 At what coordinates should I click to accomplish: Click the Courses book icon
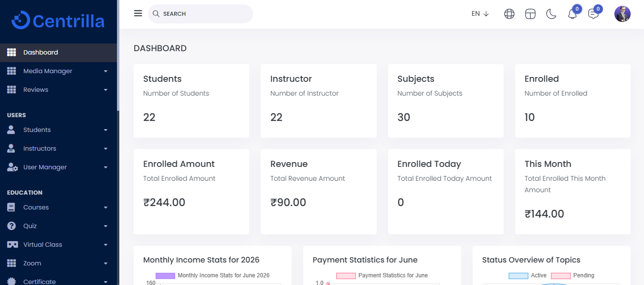pos(11,207)
